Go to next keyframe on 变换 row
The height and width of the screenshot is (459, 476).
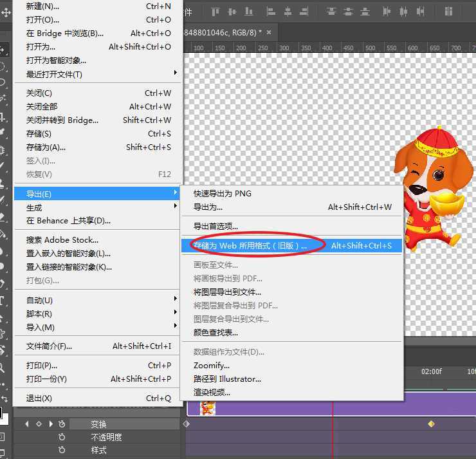tap(51, 424)
